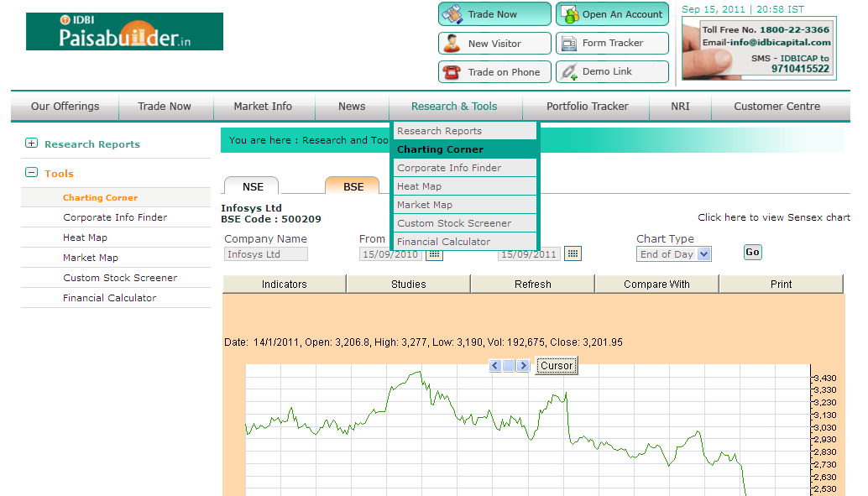
Task: Click the New Visitor icon
Action: pos(450,43)
